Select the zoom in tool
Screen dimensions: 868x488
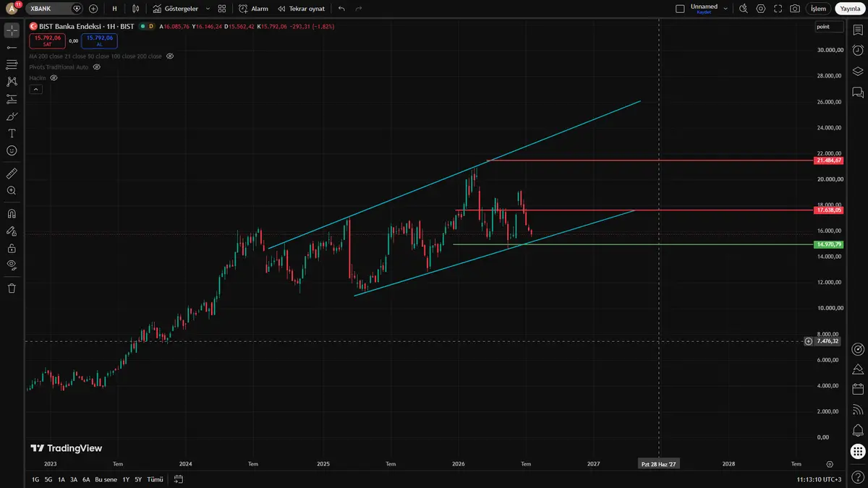tap(12, 191)
